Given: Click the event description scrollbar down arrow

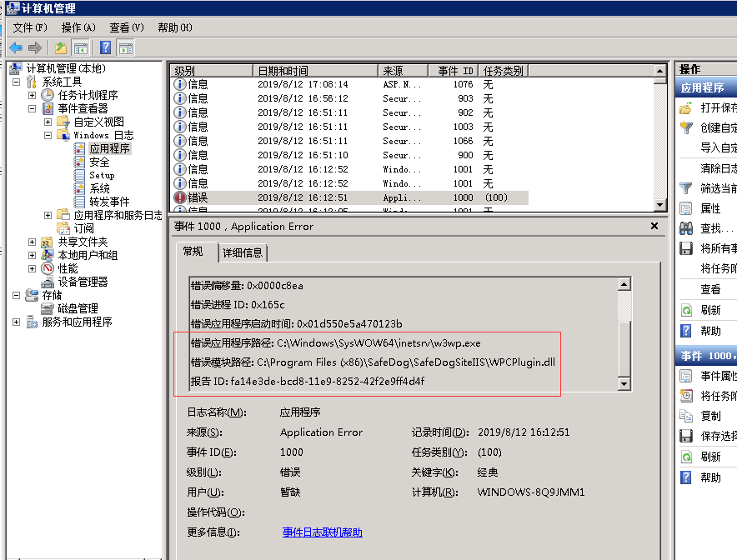Looking at the screenshot, I should [x=624, y=383].
